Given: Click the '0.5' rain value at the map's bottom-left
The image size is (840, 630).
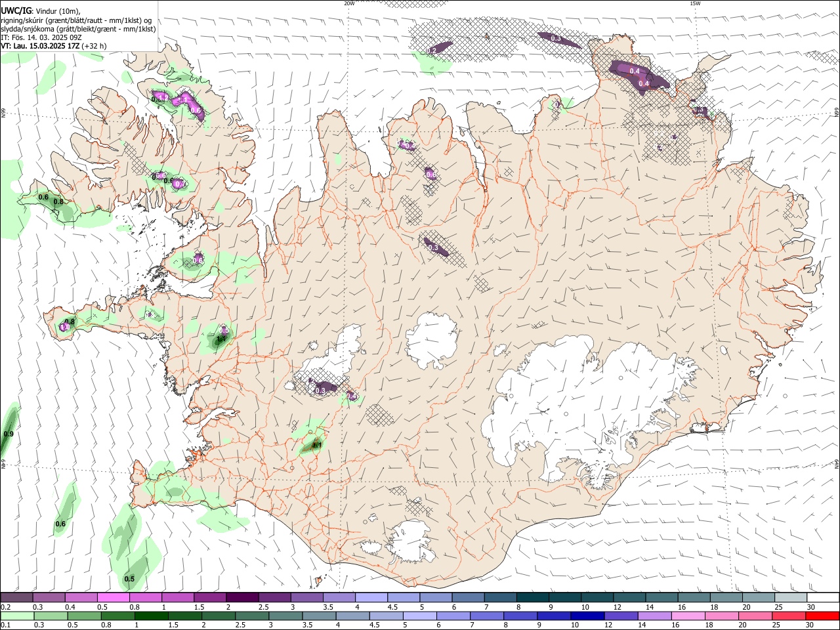Looking at the screenshot, I should 129,579.
